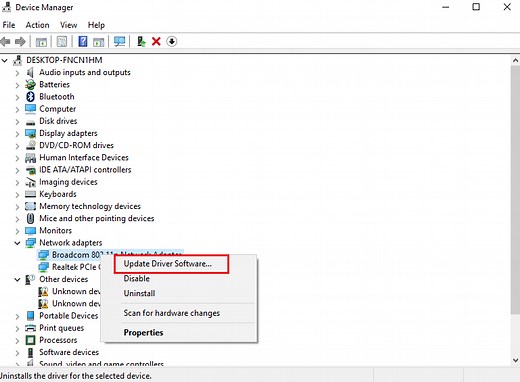Select the Bluetooth category icon
520x382 pixels.
click(30, 97)
